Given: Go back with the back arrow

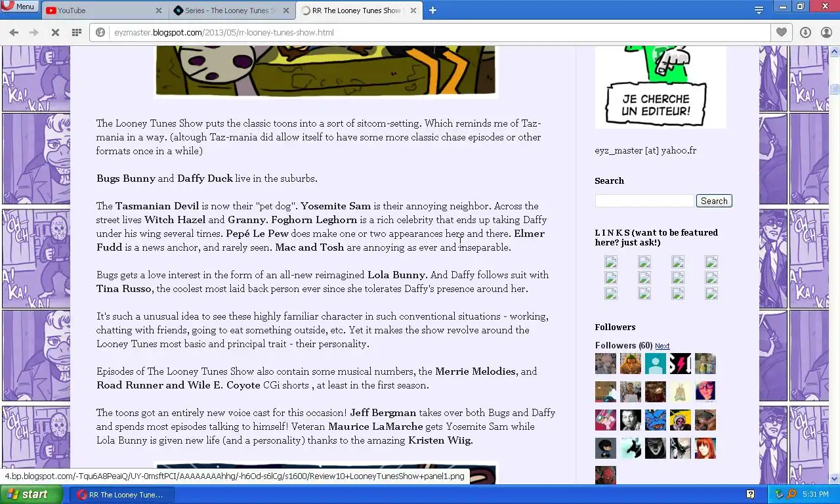Looking at the screenshot, I should coord(14,32).
